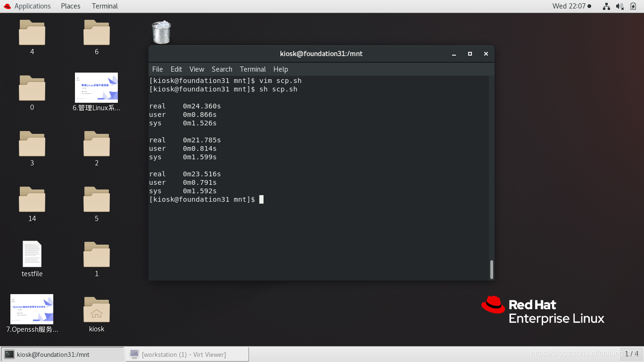Click the real 0m23.516s output line
Viewport: 644px width, 362px height.
coord(185,174)
